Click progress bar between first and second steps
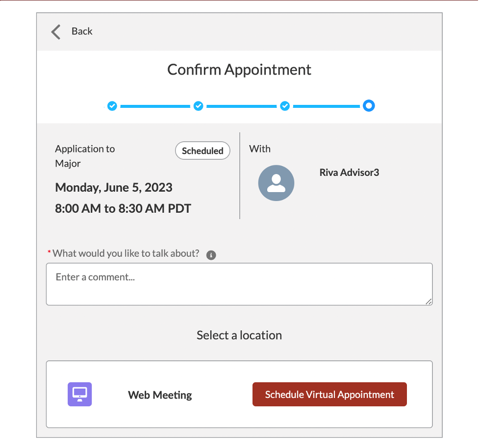479x448 pixels. (x=155, y=106)
